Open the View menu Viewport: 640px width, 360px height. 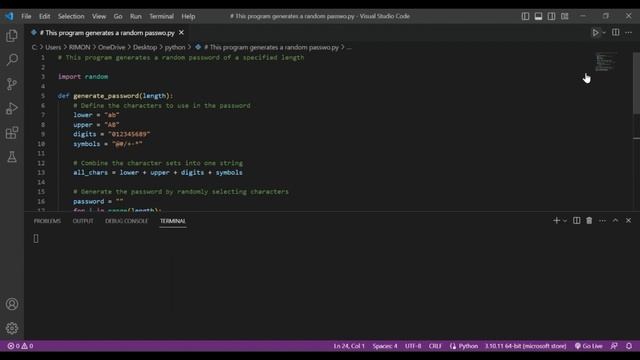coord(99,16)
